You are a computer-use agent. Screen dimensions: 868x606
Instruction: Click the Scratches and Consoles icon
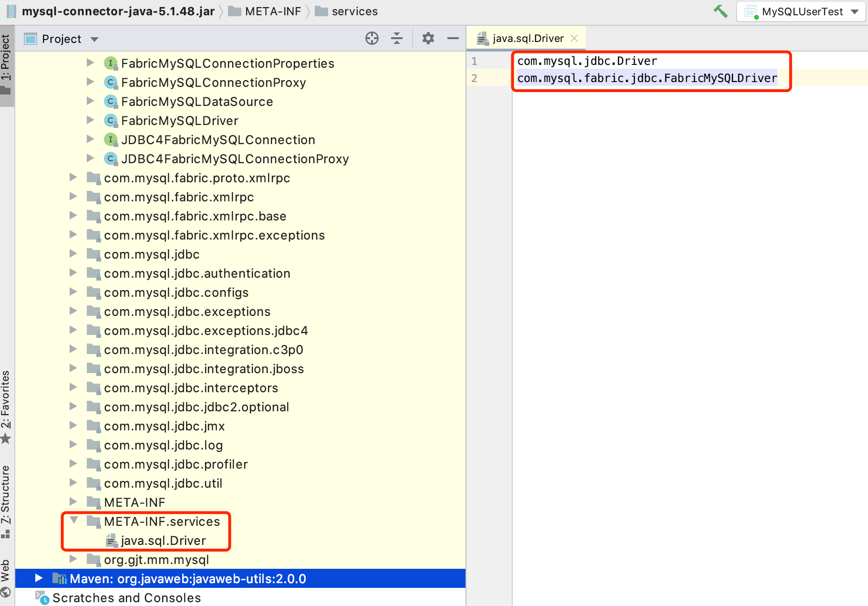[x=42, y=598]
